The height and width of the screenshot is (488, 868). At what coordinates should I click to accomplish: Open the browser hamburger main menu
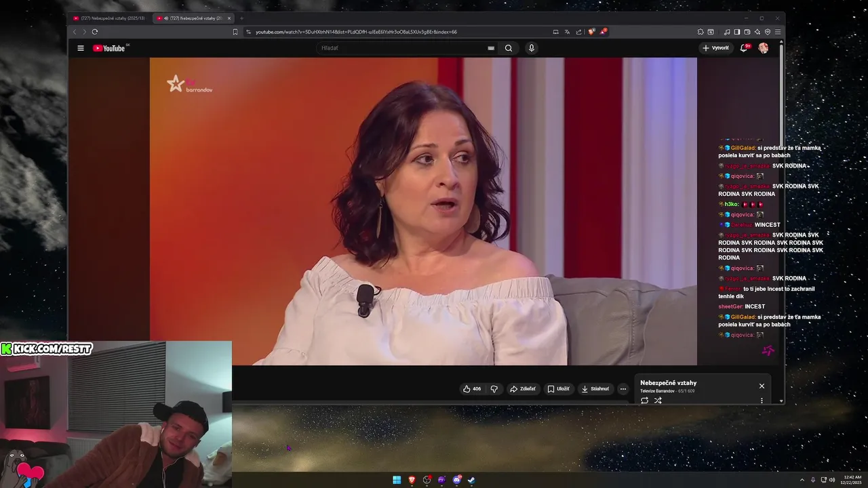[778, 32]
